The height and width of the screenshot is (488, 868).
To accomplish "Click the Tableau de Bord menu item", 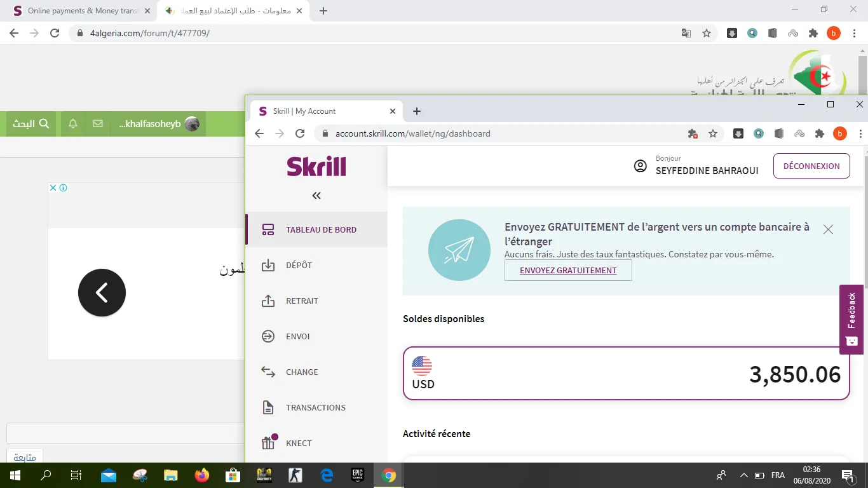I will 321,230.
